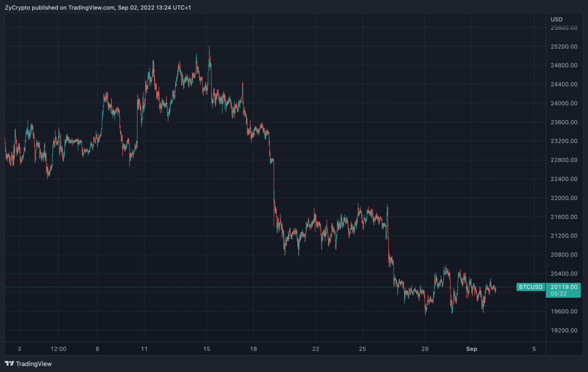Click the 19200.00 price axis label
Screen dimensions: 588x372
[564, 330]
